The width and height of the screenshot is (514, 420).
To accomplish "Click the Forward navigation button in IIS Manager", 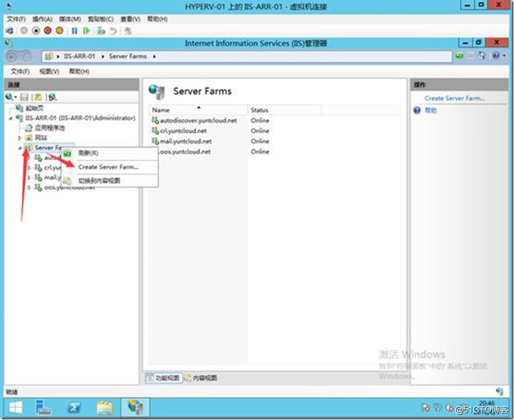I will click(26, 57).
